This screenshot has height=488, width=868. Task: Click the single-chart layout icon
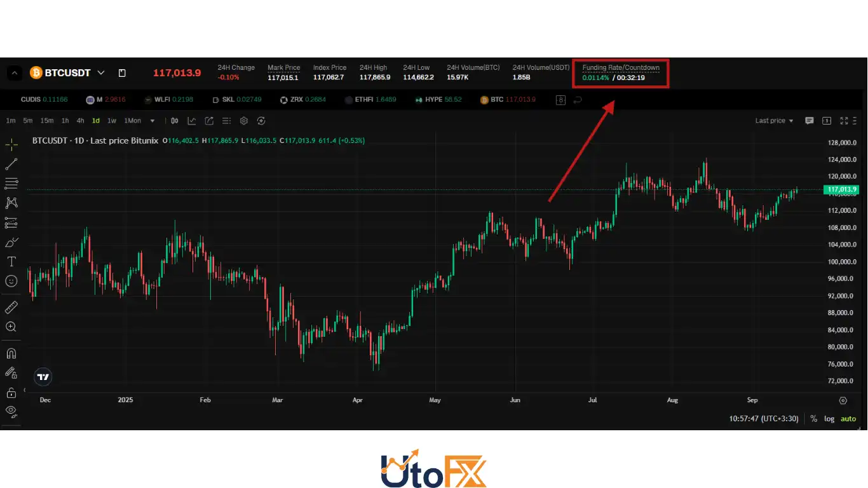pyautogui.click(x=827, y=121)
